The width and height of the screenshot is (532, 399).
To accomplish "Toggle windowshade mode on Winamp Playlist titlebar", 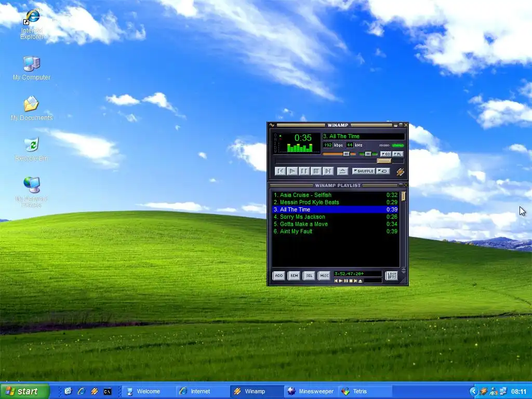I will 401,185.
